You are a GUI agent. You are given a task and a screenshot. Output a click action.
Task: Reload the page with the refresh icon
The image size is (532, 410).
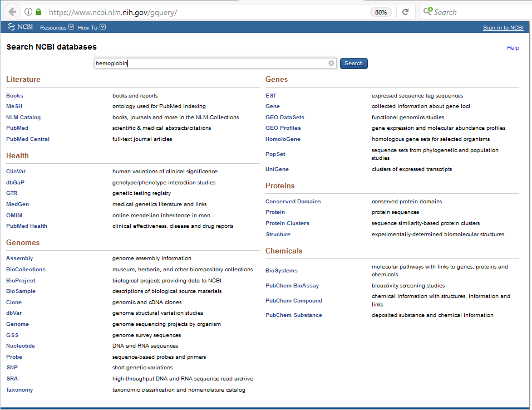(405, 12)
